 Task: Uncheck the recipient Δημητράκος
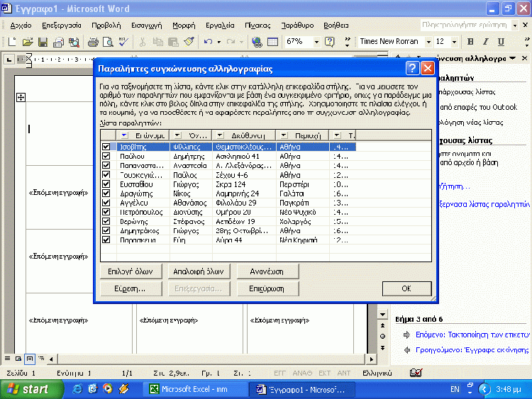(106, 231)
